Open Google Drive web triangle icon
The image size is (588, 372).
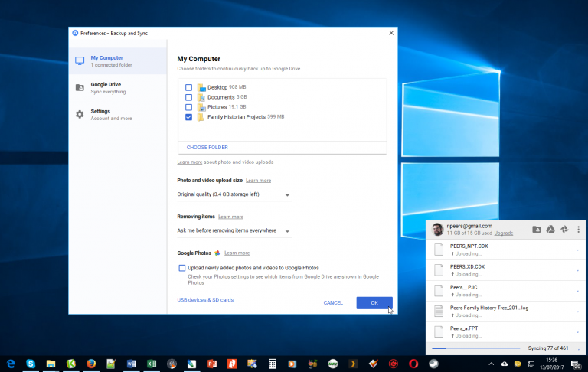(550, 229)
